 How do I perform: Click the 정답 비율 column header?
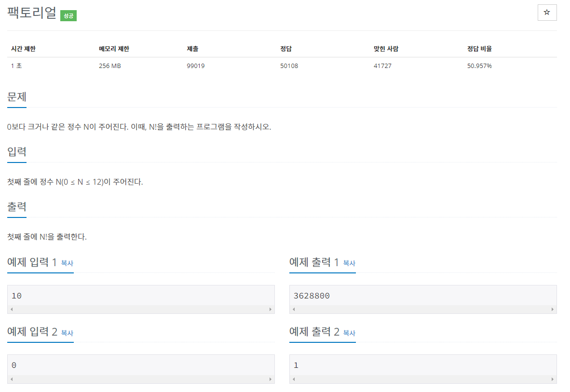[479, 49]
